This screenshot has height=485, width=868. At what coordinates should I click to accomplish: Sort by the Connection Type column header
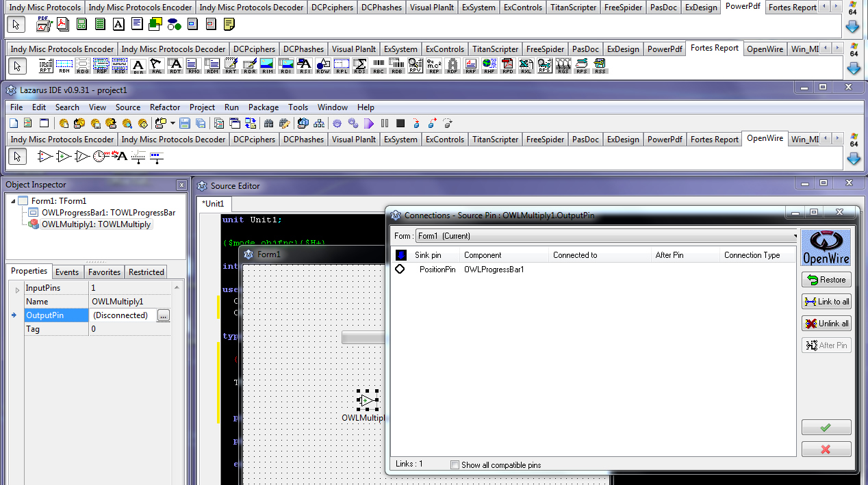coord(758,255)
